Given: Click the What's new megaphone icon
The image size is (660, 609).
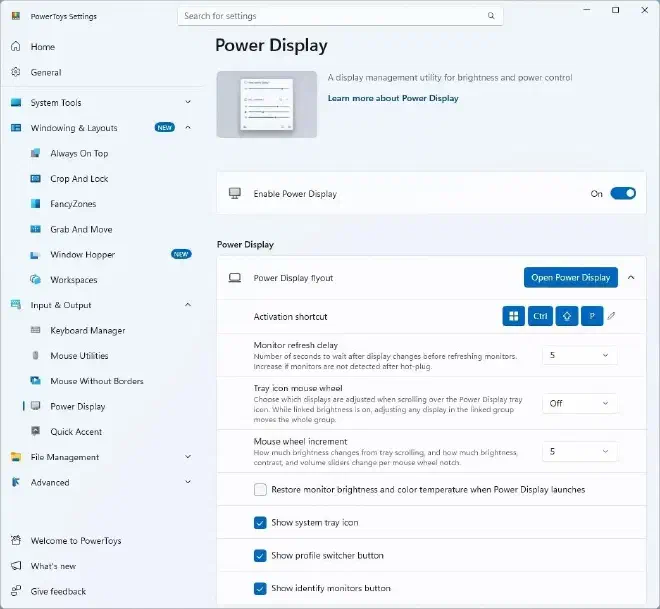Looking at the screenshot, I should (x=16, y=566).
